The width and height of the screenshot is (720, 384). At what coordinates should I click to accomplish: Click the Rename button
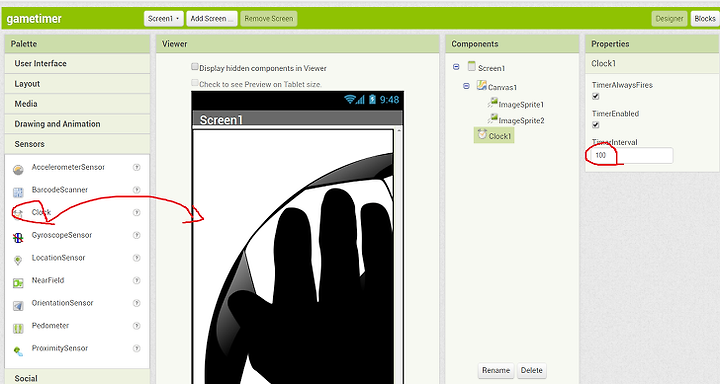(x=496, y=370)
